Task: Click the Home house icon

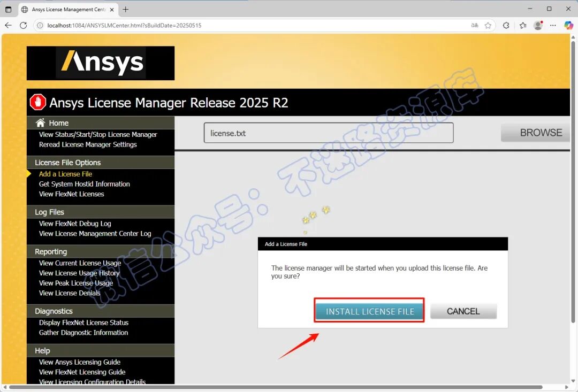Action: (x=40, y=122)
